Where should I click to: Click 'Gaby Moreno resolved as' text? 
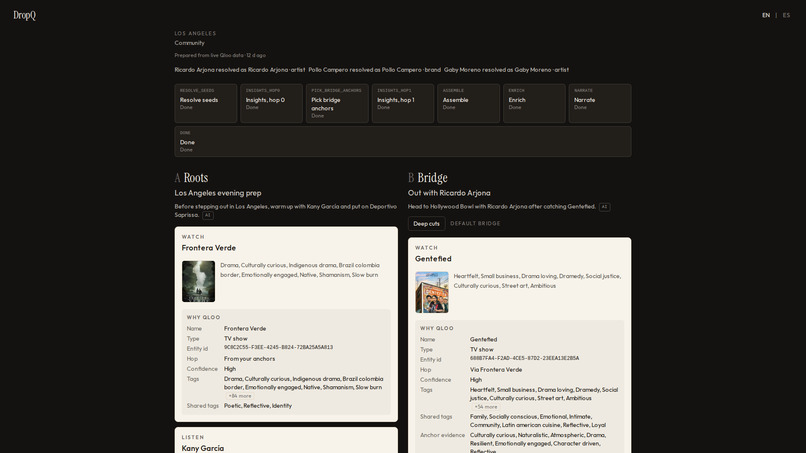(x=478, y=70)
